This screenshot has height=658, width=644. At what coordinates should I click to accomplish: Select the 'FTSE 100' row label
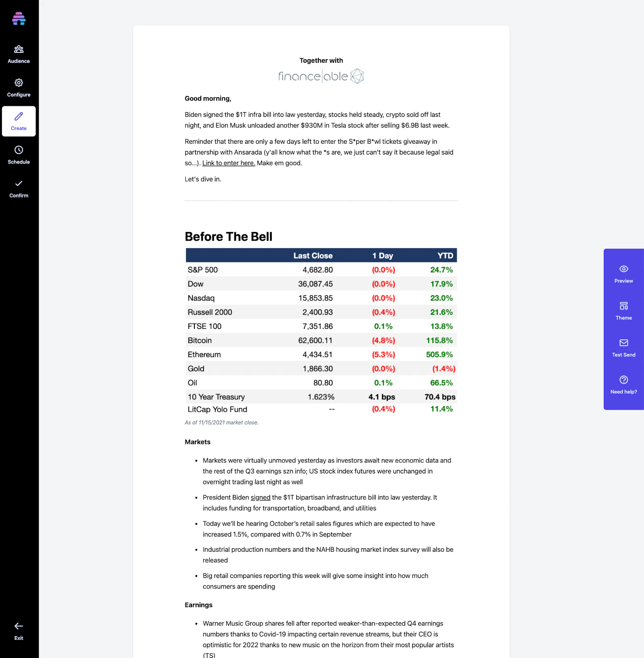(204, 326)
